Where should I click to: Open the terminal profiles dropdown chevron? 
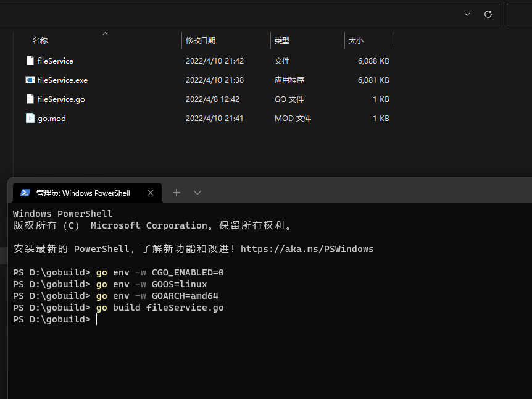click(197, 193)
